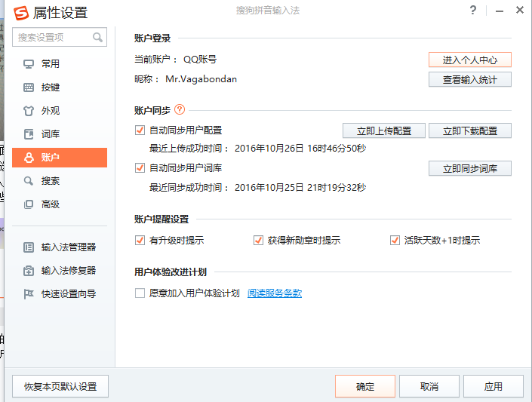532x402 pixels.
Task: Open the 词库 settings page
Action: tap(60, 134)
